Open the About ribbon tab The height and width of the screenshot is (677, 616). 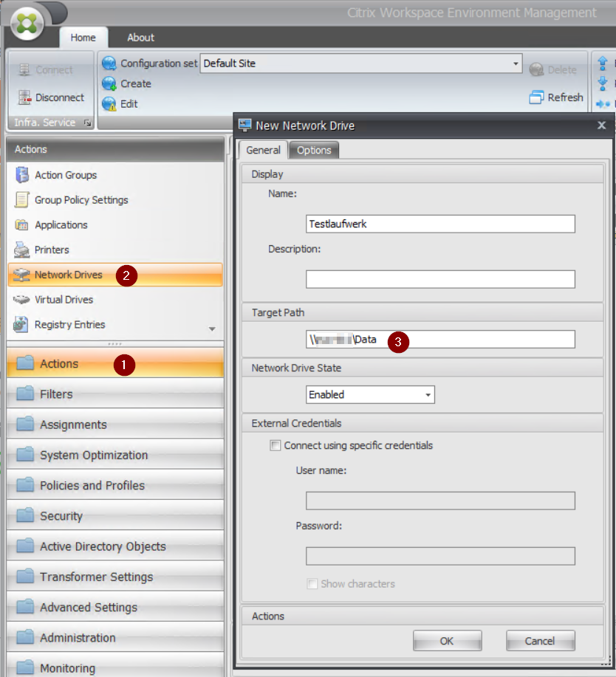140,38
